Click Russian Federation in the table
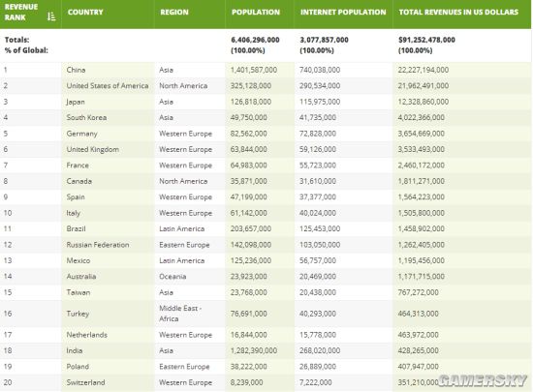The width and height of the screenshot is (533, 392). 98,245
